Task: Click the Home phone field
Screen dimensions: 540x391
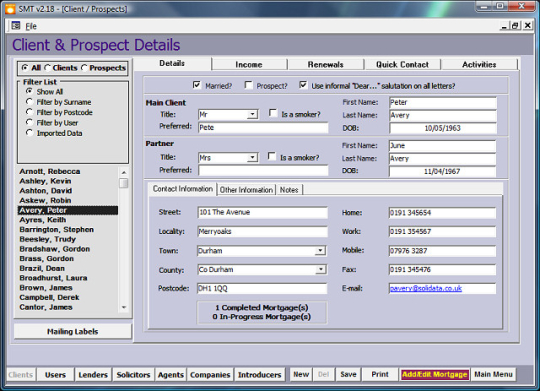Action: tap(442, 213)
